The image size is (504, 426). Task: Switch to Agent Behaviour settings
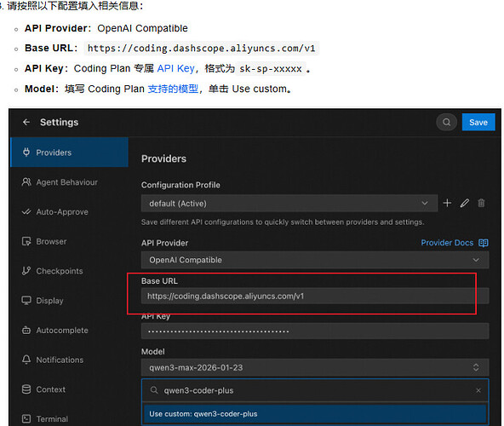69,182
